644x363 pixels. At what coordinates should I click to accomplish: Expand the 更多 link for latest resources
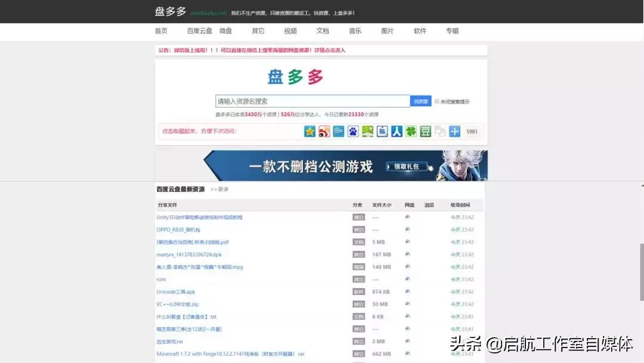tap(224, 189)
